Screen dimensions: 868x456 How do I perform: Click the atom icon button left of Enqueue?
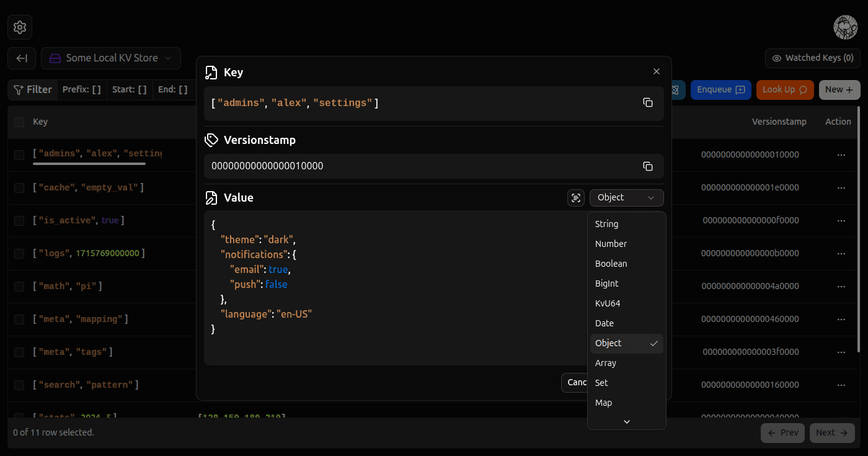pos(675,90)
